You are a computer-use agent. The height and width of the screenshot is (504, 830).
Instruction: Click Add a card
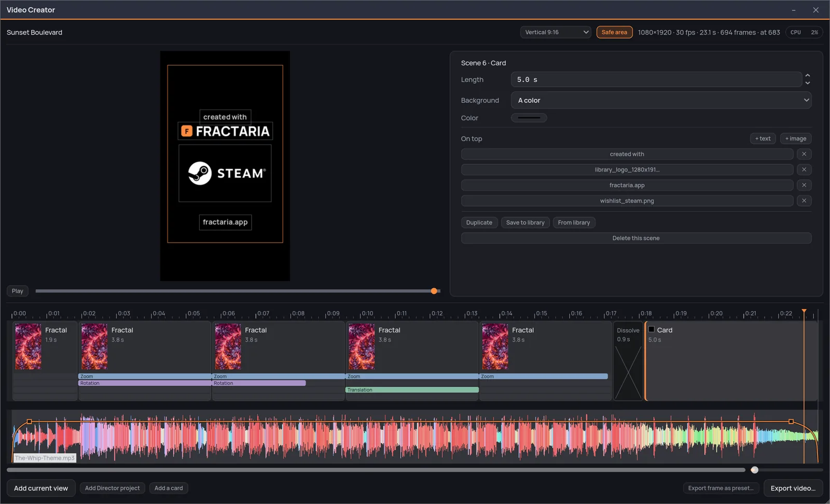point(169,488)
